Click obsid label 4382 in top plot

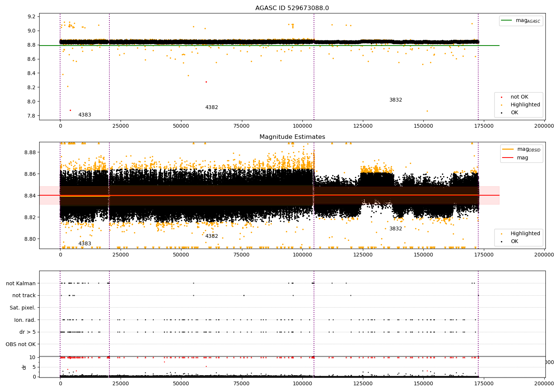coord(212,108)
